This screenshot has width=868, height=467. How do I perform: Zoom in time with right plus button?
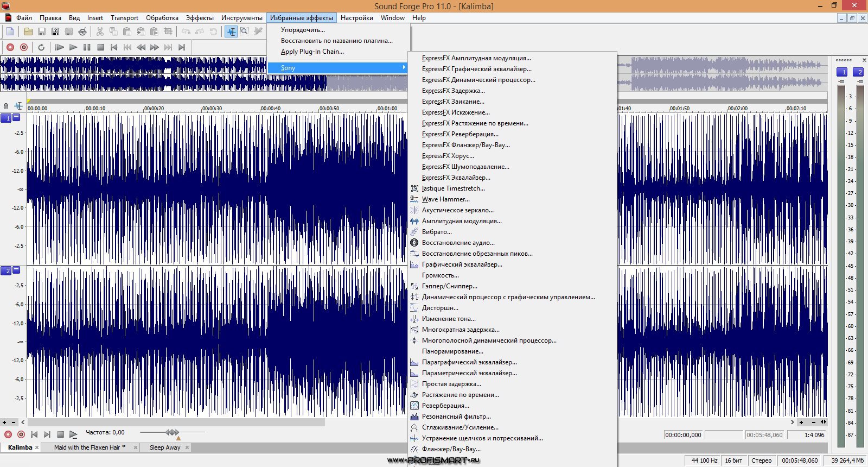801,422
